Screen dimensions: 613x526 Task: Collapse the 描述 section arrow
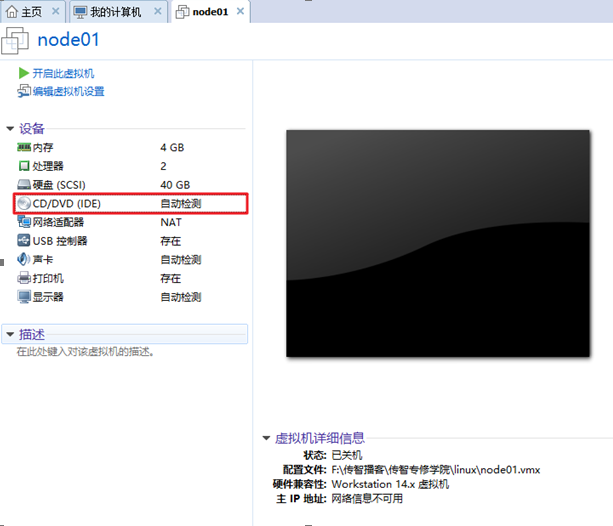point(10,334)
